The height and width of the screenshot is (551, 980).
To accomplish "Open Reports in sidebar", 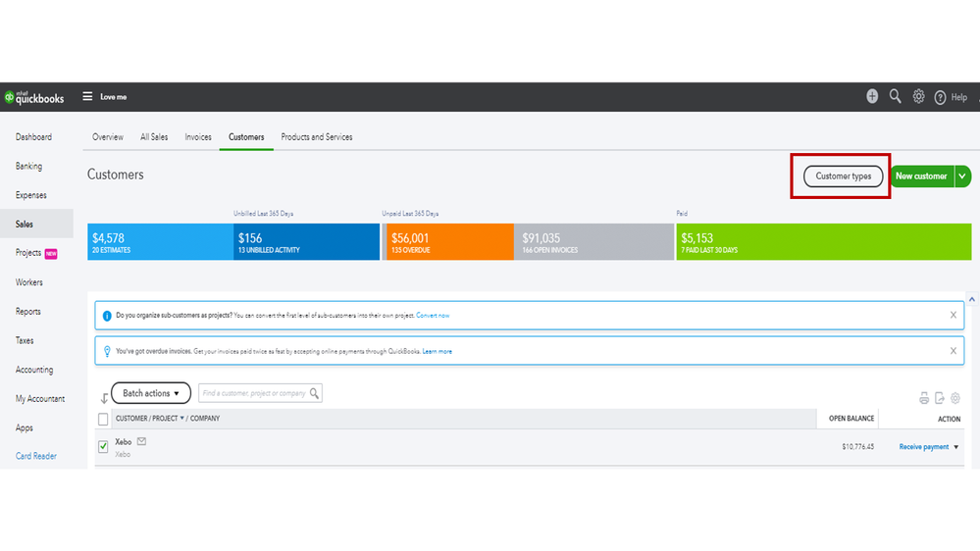I will coord(28,311).
